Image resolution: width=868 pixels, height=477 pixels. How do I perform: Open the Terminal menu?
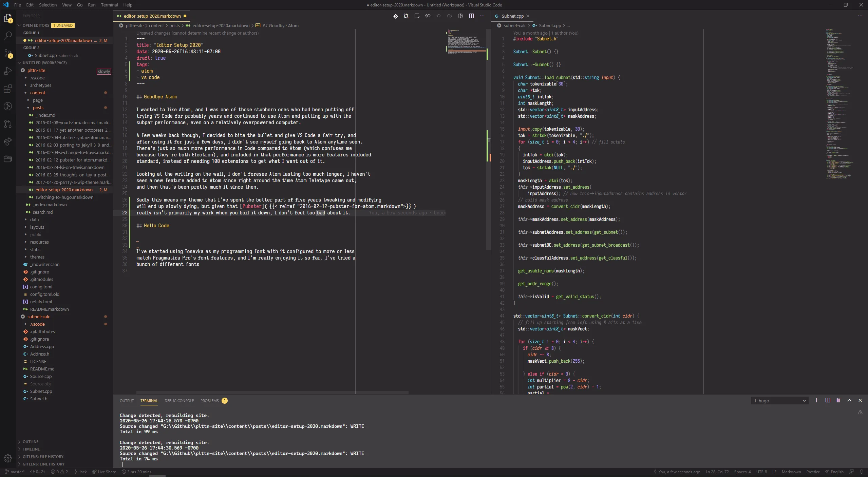tap(109, 5)
